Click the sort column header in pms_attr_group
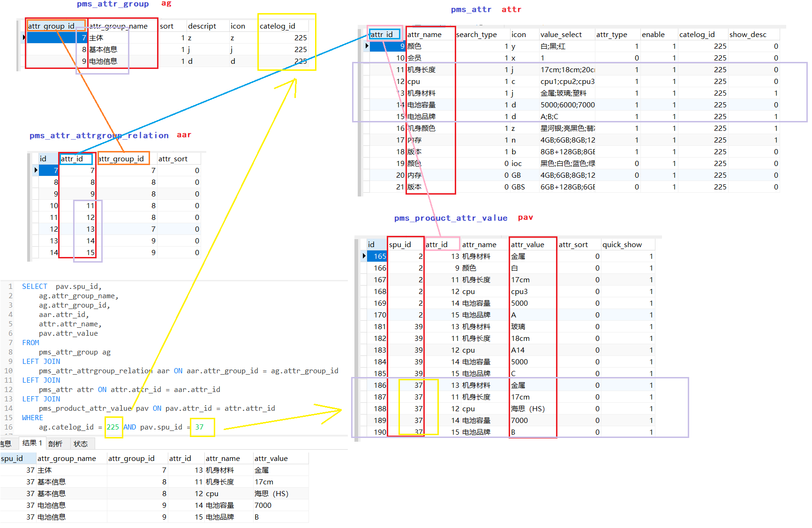The image size is (812, 528). (x=166, y=26)
